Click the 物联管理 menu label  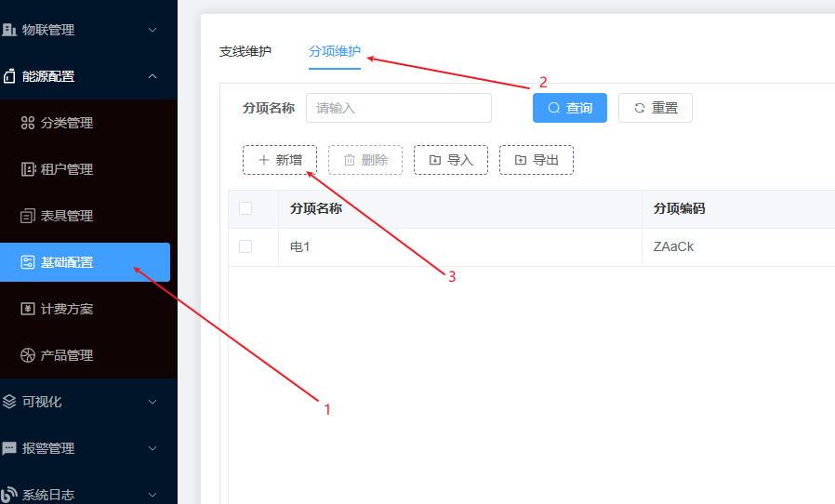tap(48, 30)
